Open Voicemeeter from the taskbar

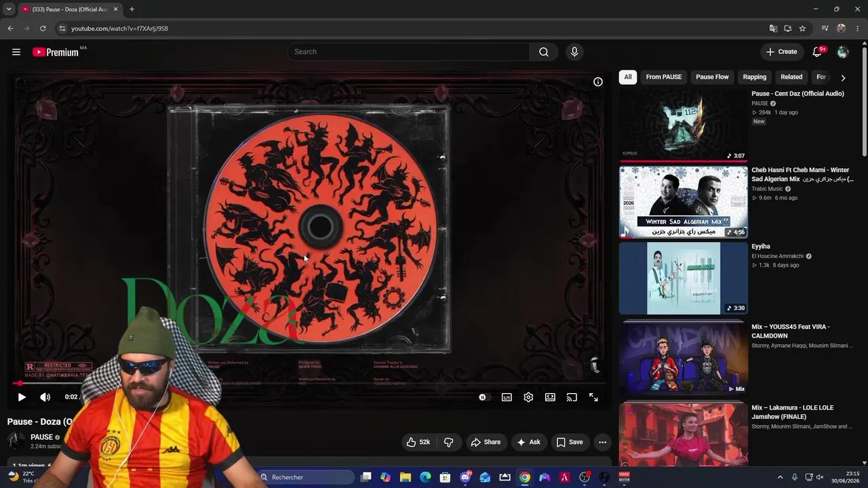pos(624,477)
